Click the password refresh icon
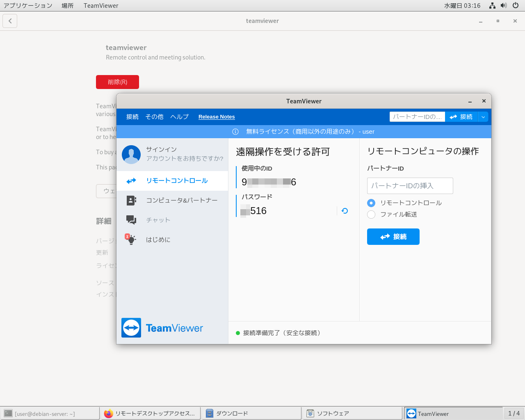525x420 pixels. click(x=345, y=211)
